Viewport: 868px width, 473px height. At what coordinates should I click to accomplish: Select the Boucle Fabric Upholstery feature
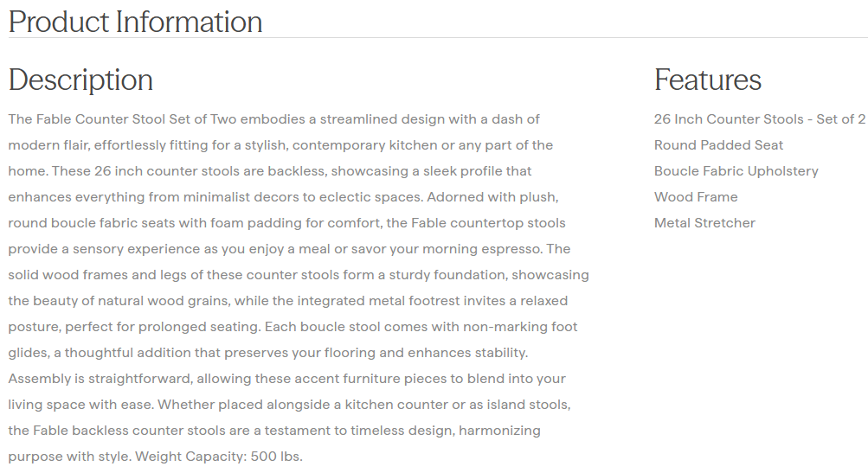(x=736, y=171)
